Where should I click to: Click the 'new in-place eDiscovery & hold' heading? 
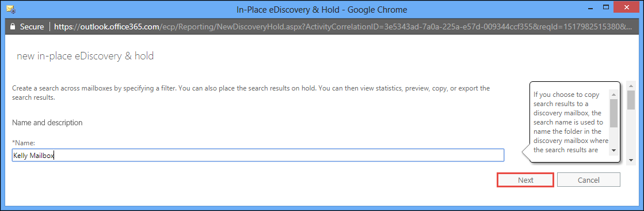[x=85, y=56]
